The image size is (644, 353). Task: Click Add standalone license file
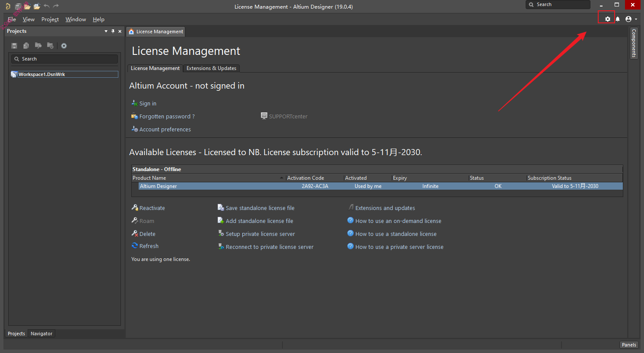click(259, 221)
